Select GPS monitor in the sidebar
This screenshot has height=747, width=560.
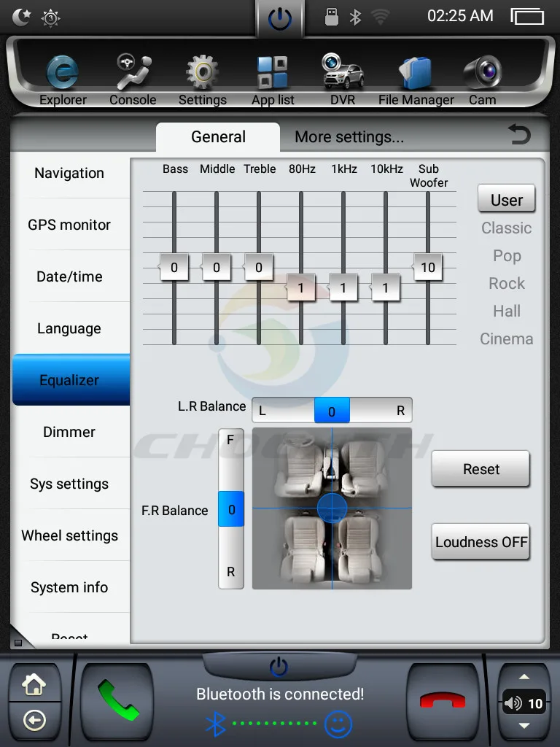point(69,225)
